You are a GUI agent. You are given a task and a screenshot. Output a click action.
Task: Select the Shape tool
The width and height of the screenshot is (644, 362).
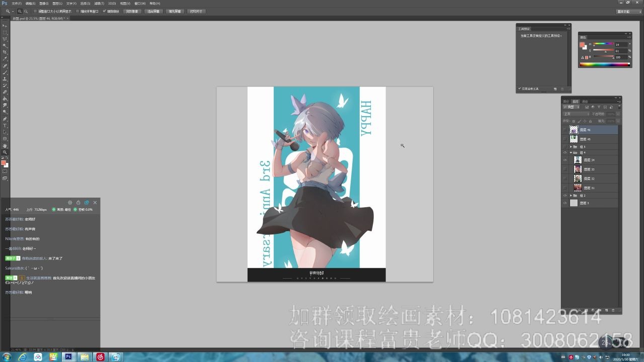(x=5, y=139)
